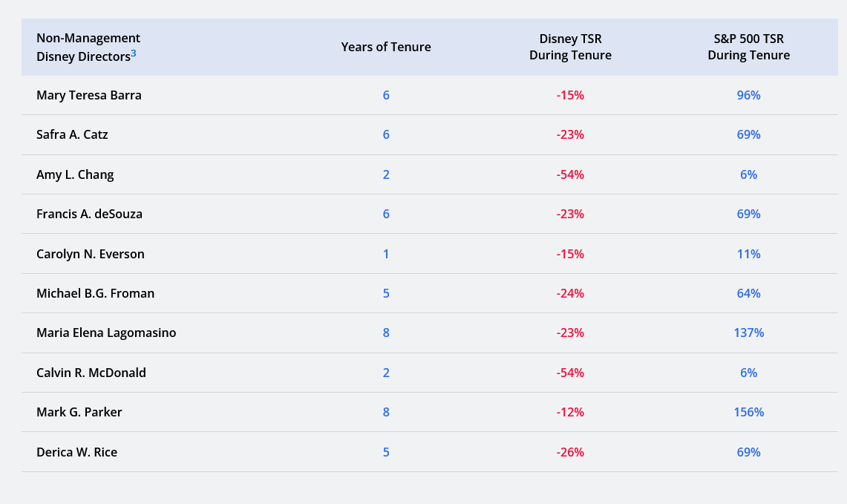Select the Safra A. Catz row name
The width and height of the screenshot is (847, 504).
point(72,134)
